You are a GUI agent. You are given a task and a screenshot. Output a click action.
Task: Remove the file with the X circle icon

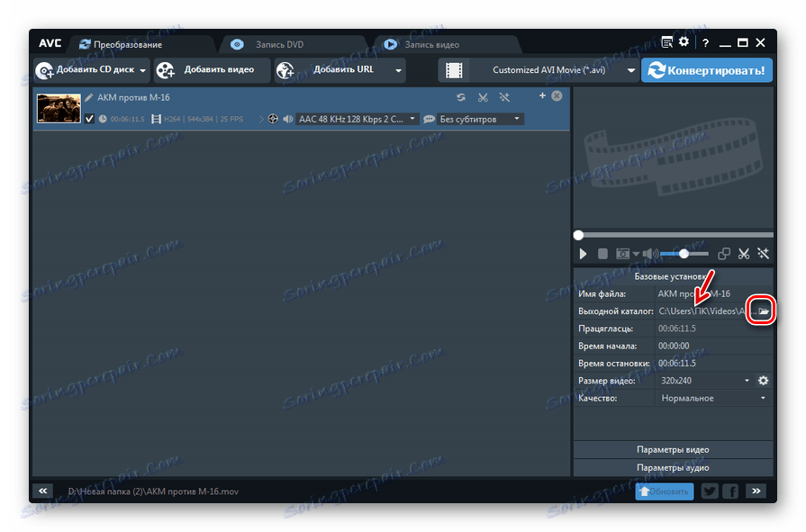[x=557, y=96]
